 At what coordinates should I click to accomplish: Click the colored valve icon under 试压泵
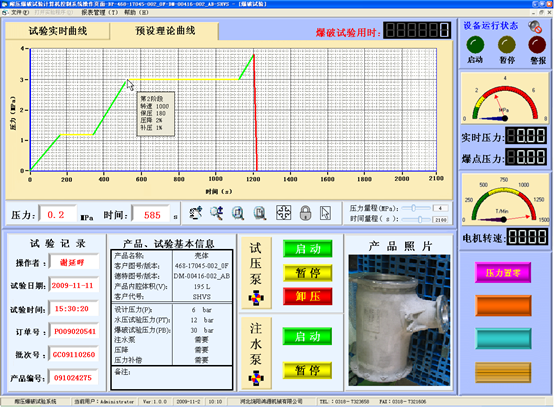click(256, 298)
